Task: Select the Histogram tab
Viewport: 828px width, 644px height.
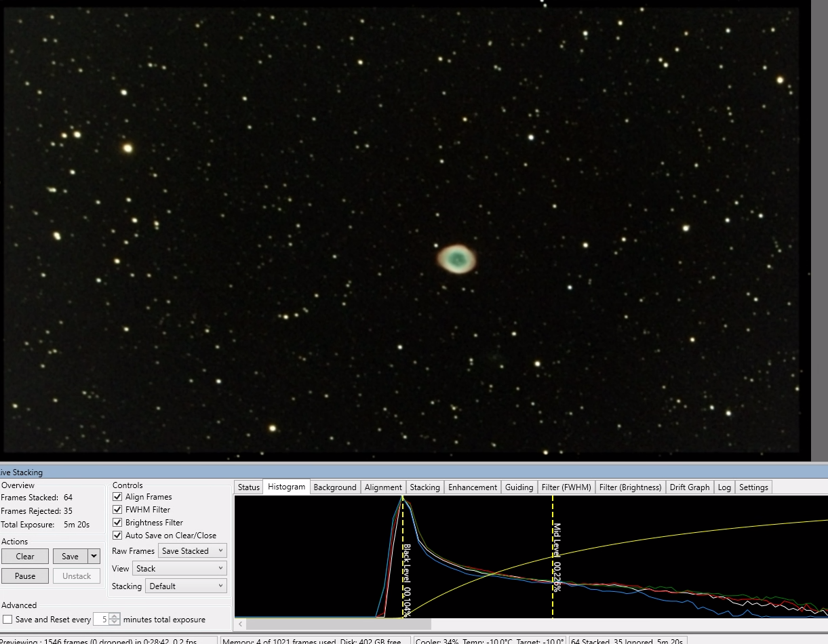Action: [x=286, y=487]
